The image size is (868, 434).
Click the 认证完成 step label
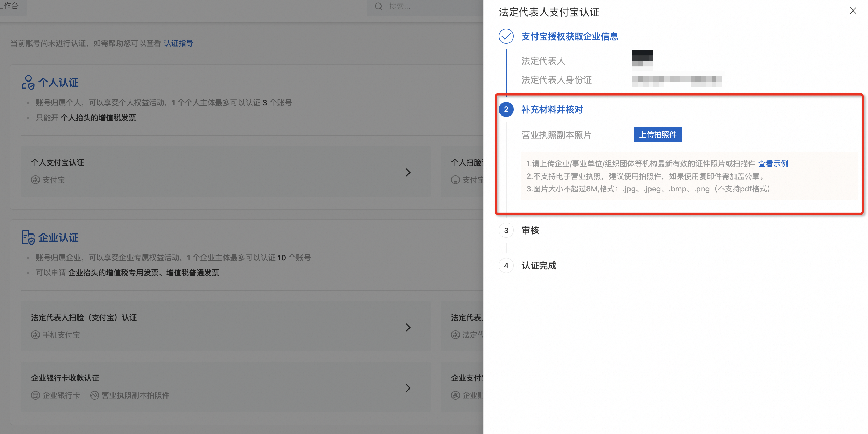coord(539,266)
